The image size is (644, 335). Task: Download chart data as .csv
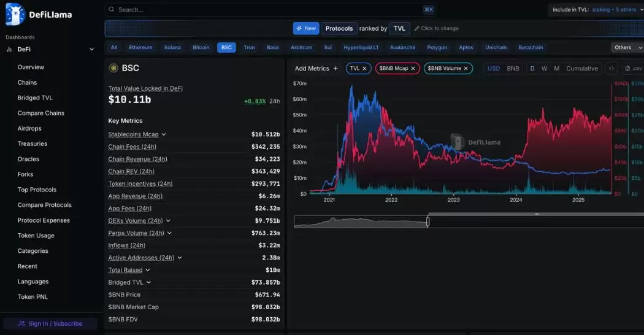click(x=633, y=68)
